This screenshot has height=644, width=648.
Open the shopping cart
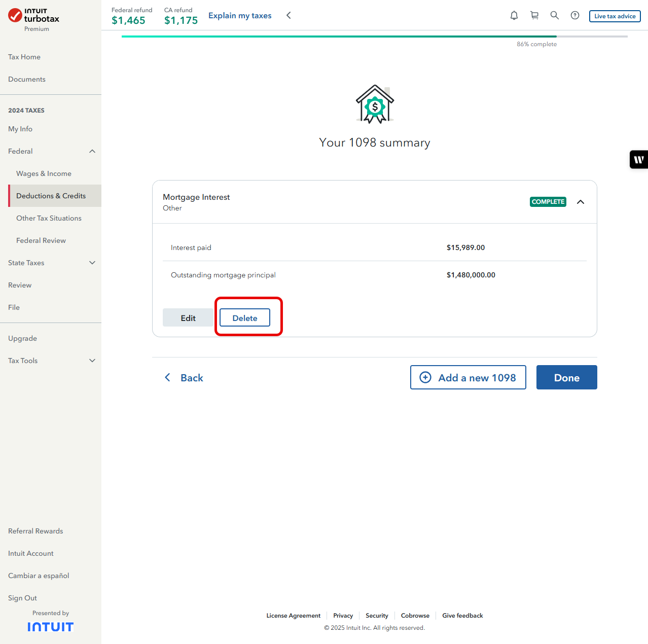coord(534,16)
